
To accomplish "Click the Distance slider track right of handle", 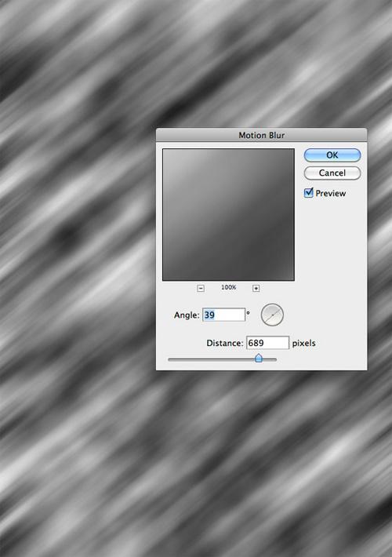I will coord(270,359).
